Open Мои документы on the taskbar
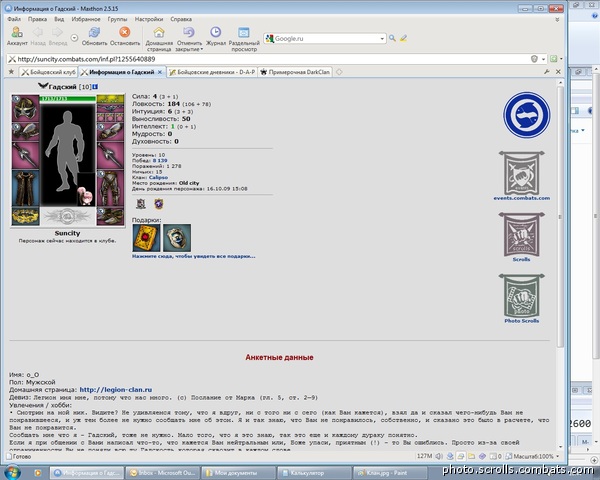600x480 pixels. click(x=238, y=473)
